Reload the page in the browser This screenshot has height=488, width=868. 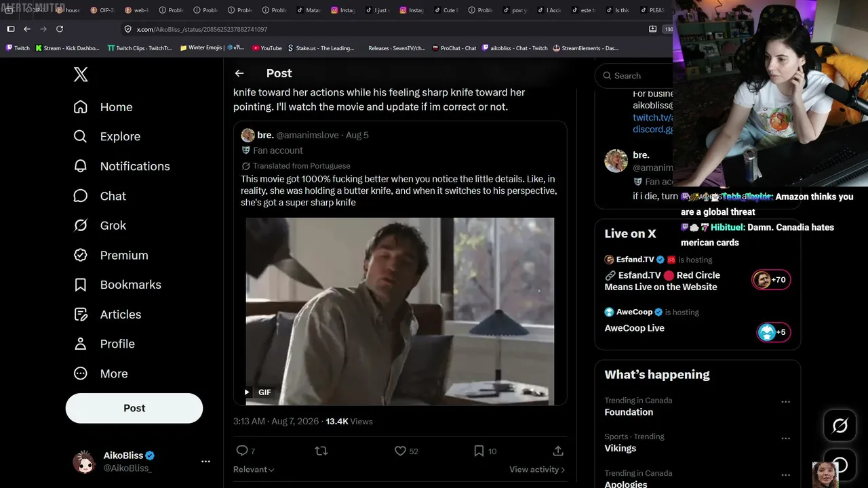pyautogui.click(x=60, y=29)
